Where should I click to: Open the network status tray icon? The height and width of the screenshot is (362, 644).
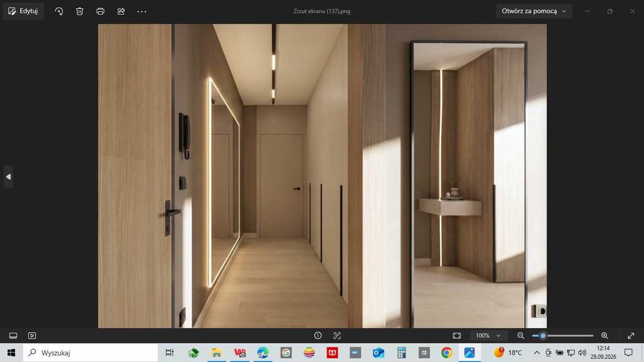tap(571, 352)
